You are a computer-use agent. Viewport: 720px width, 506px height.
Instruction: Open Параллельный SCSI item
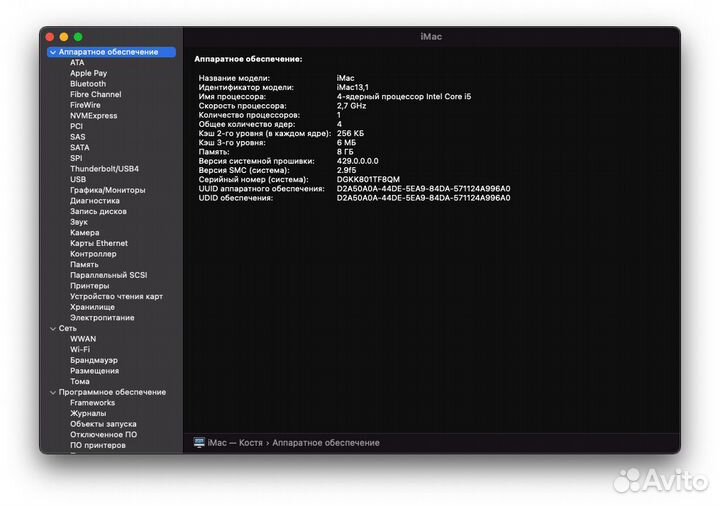tap(108, 275)
